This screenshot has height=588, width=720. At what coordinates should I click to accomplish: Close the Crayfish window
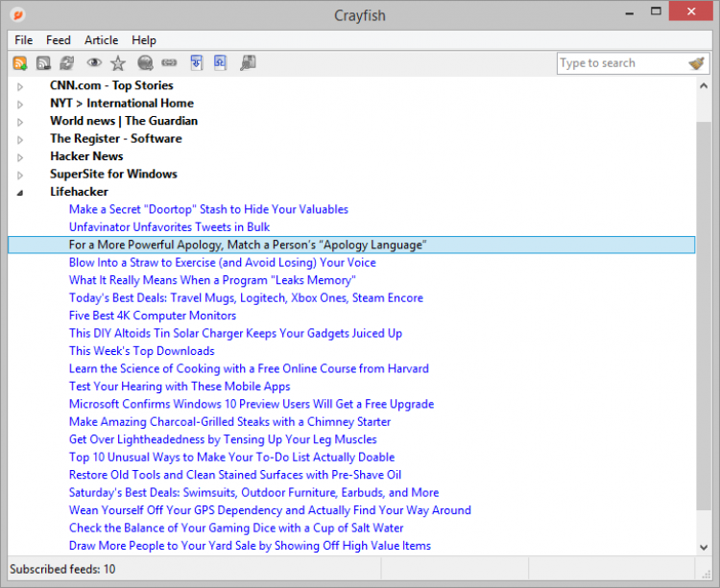pos(691,12)
